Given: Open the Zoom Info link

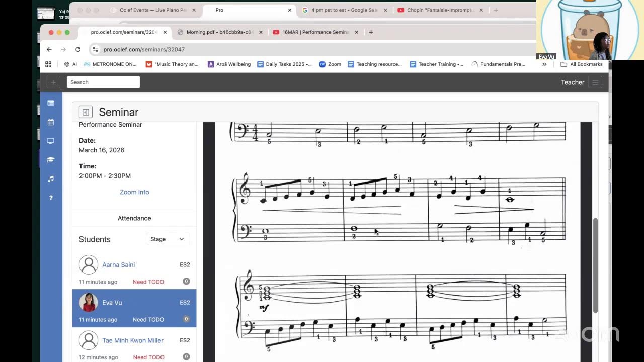Looking at the screenshot, I should coord(134,192).
